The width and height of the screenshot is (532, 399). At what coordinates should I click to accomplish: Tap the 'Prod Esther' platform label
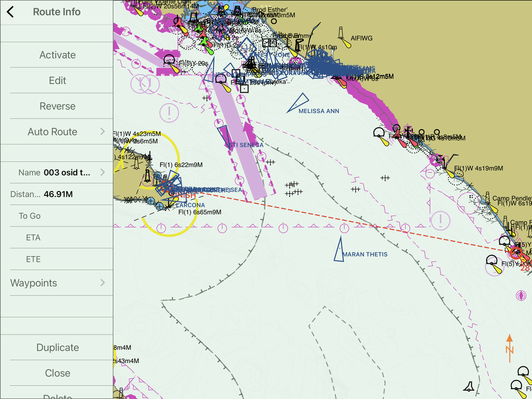coord(270,9)
